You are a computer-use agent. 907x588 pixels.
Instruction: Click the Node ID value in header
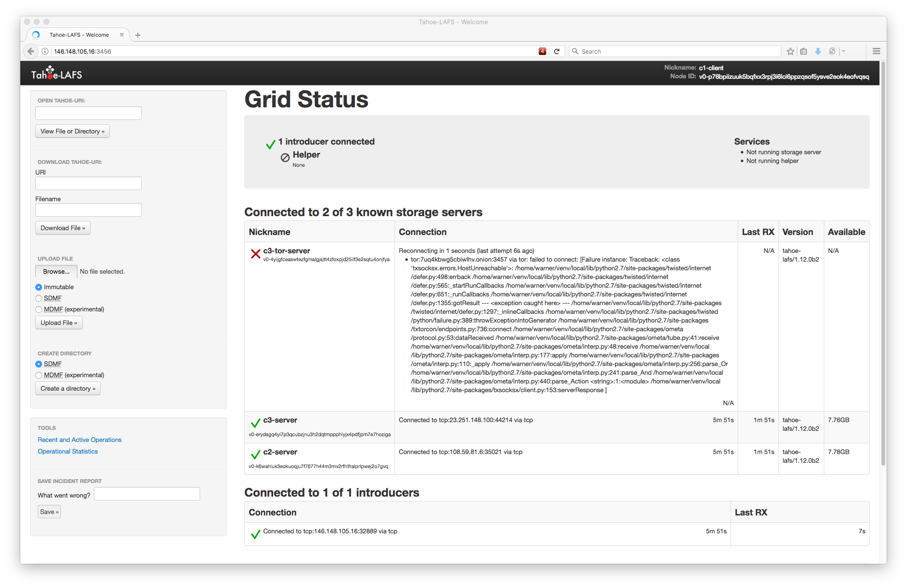click(x=784, y=76)
